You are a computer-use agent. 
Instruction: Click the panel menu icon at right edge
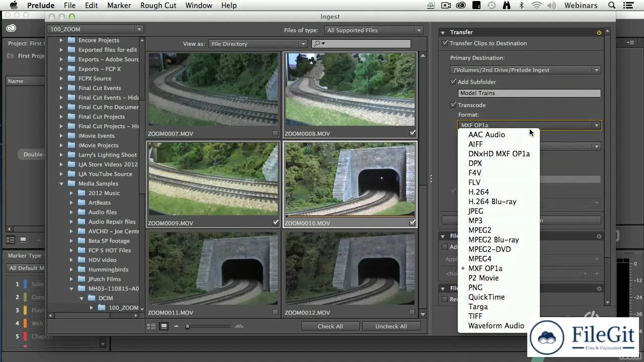click(630, 43)
